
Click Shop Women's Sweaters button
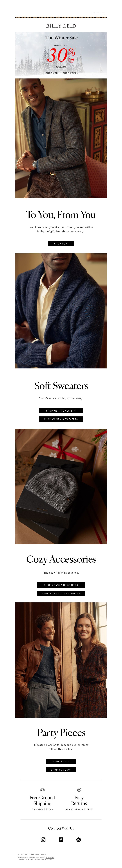tap(61, 419)
